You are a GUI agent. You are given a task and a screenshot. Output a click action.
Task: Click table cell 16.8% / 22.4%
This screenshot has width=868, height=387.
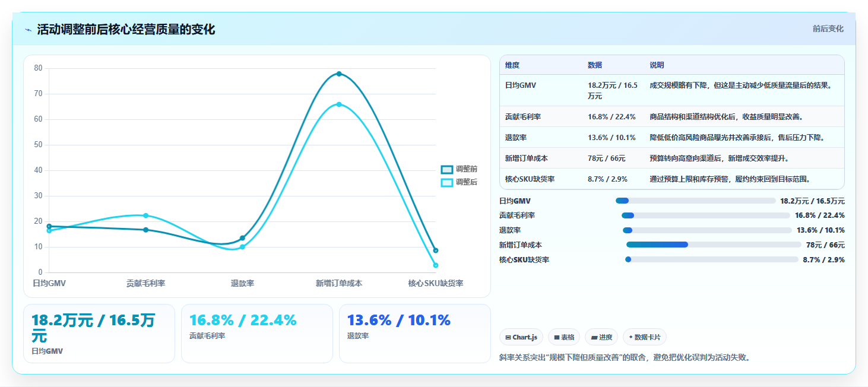[612, 117]
